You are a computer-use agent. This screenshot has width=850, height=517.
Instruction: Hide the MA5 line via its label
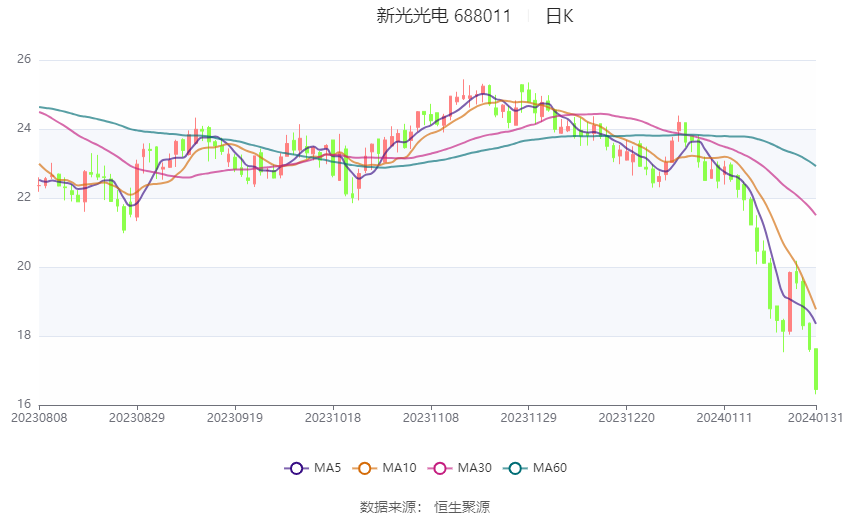coord(327,468)
